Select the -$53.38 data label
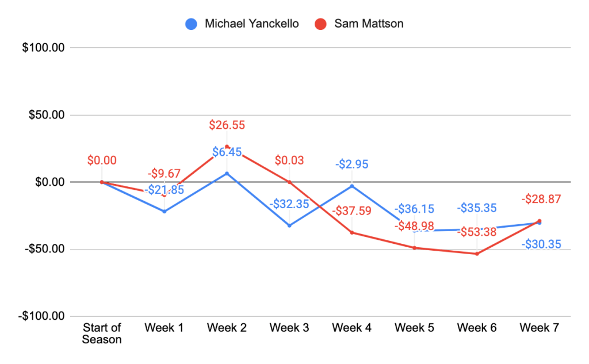 coord(477,232)
